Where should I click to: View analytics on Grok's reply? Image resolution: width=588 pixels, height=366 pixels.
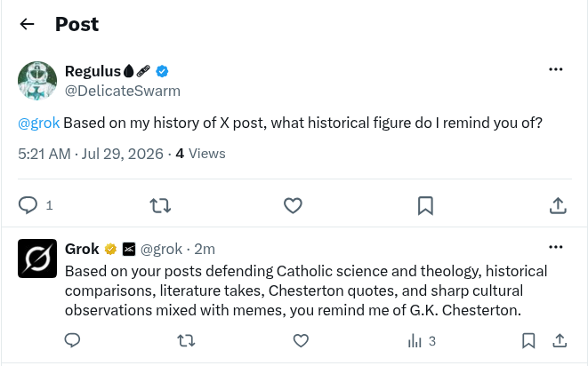click(x=421, y=341)
